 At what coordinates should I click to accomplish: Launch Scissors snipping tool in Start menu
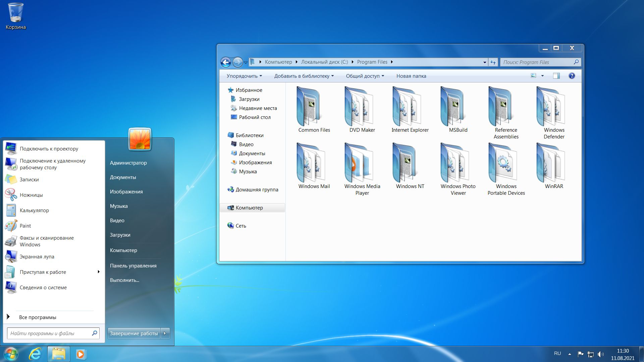31,195
